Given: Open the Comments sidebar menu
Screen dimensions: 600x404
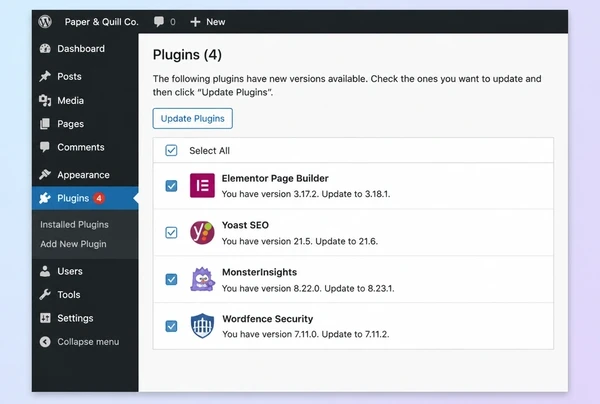Looking at the screenshot, I should [85, 147].
